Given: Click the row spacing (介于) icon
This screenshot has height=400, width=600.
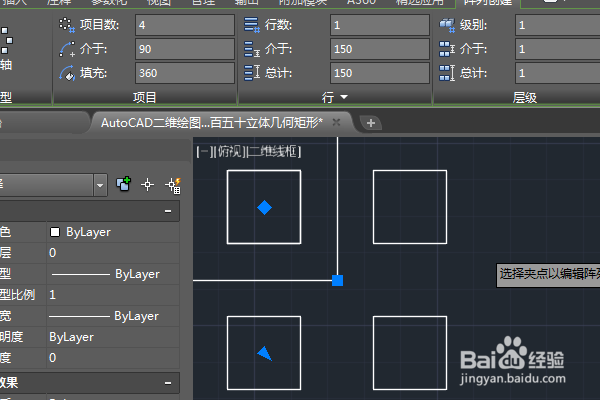Looking at the screenshot, I should tap(252, 49).
